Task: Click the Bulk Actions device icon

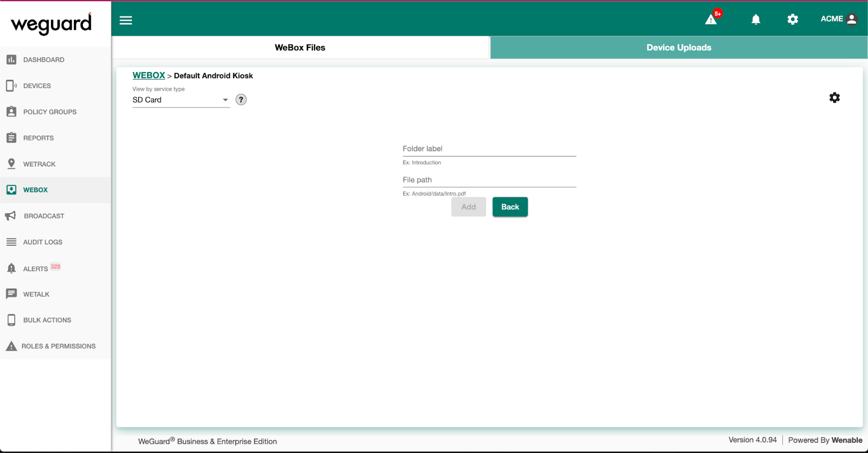Action: [11, 320]
